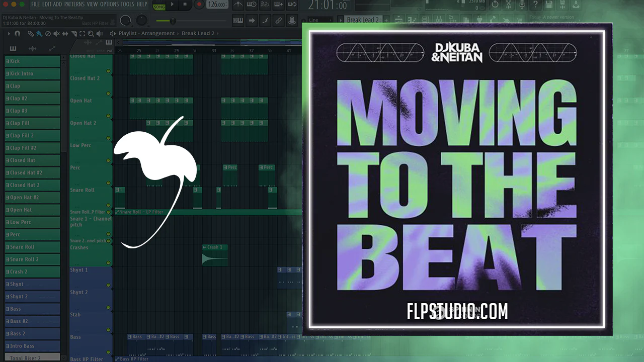Click the stop button

pos(186,5)
